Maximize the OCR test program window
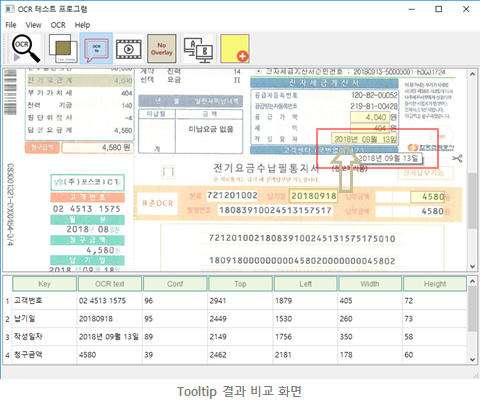The width and height of the screenshot is (481, 406). (439, 9)
